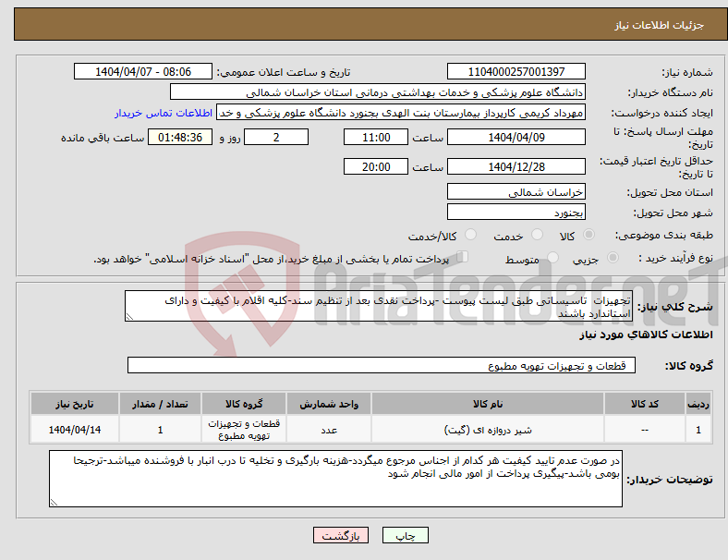Click the ساعت باقی مانده label
The image size is (728, 560).
coord(103,138)
